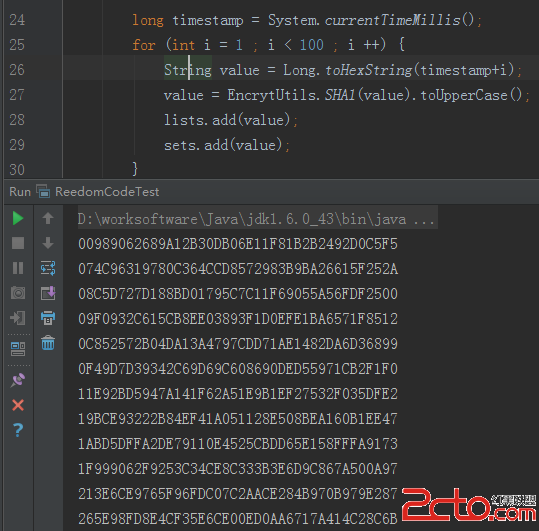Clear all console output with trash icon
The image size is (539, 531).
click(48, 343)
